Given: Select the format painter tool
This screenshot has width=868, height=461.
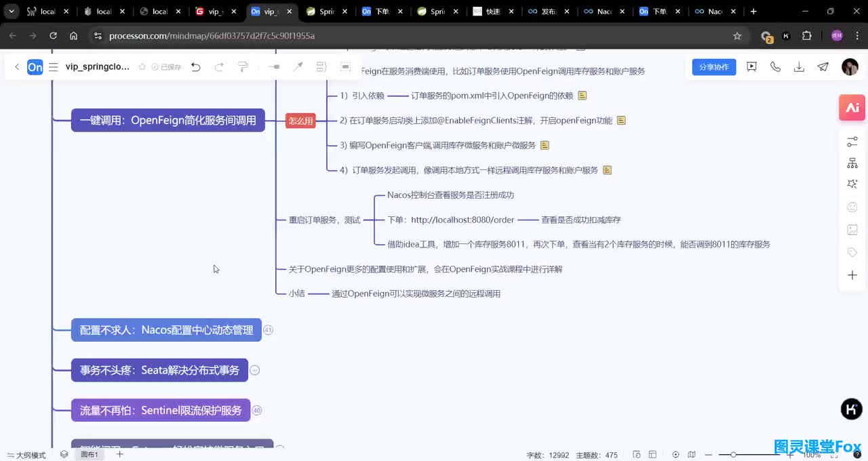Looking at the screenshot, I should (x=243, y=67).
